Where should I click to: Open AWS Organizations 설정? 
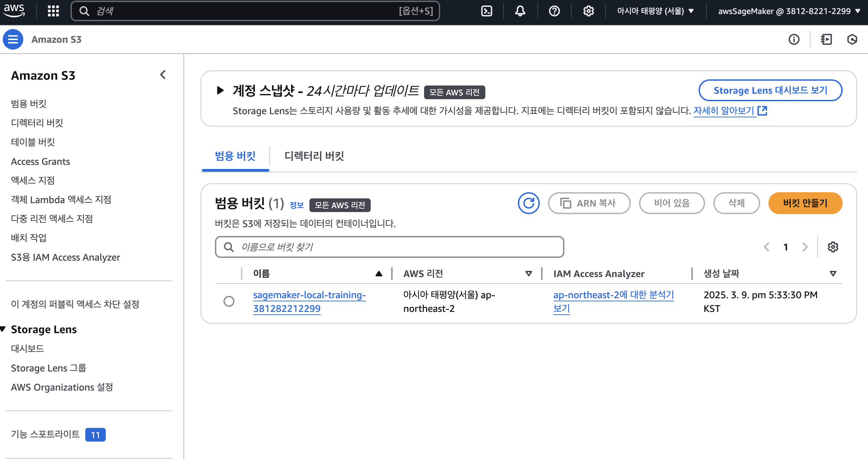(x=62, y=387)
